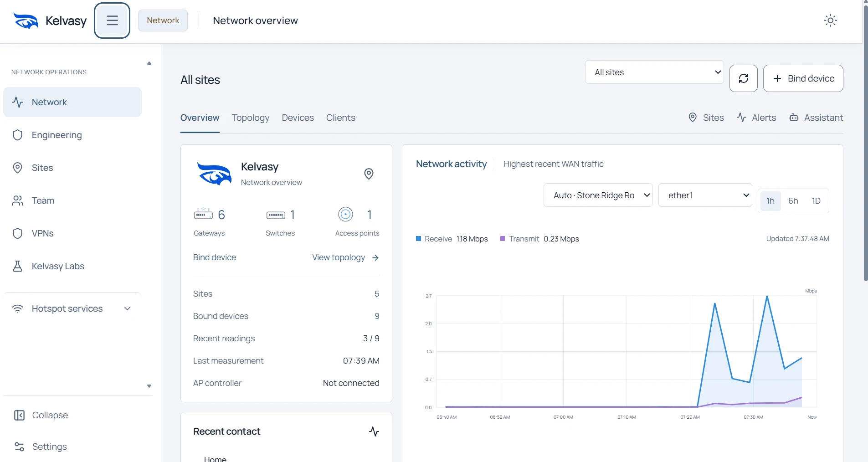The width and height of the screenshot is (868, 462).
Task: Expand Hotspot services in the sidebar
Action: point(72,308)
